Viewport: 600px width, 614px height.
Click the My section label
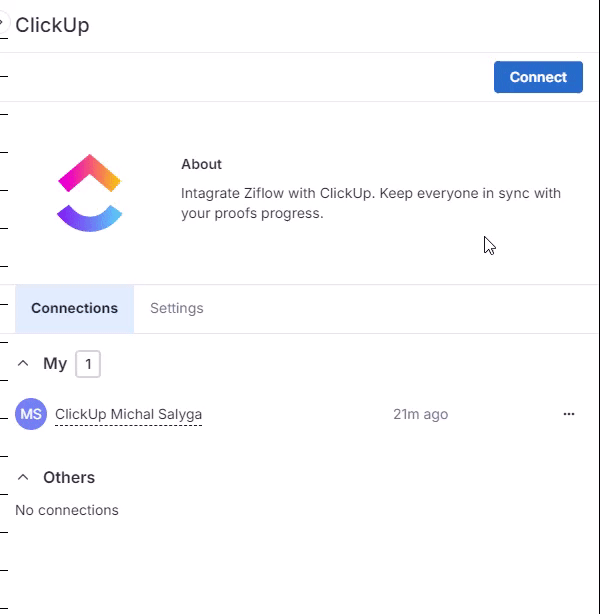55,364
